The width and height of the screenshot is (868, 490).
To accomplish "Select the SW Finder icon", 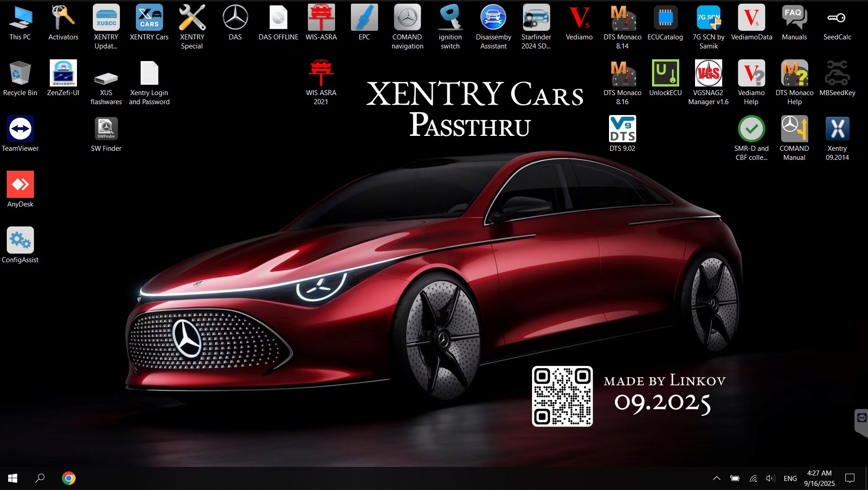I will point(106,130).
